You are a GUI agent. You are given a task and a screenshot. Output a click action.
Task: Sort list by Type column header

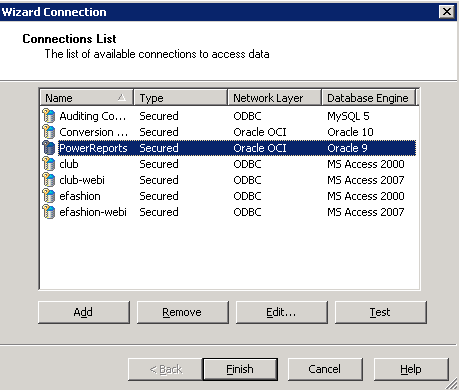point(181,98)
